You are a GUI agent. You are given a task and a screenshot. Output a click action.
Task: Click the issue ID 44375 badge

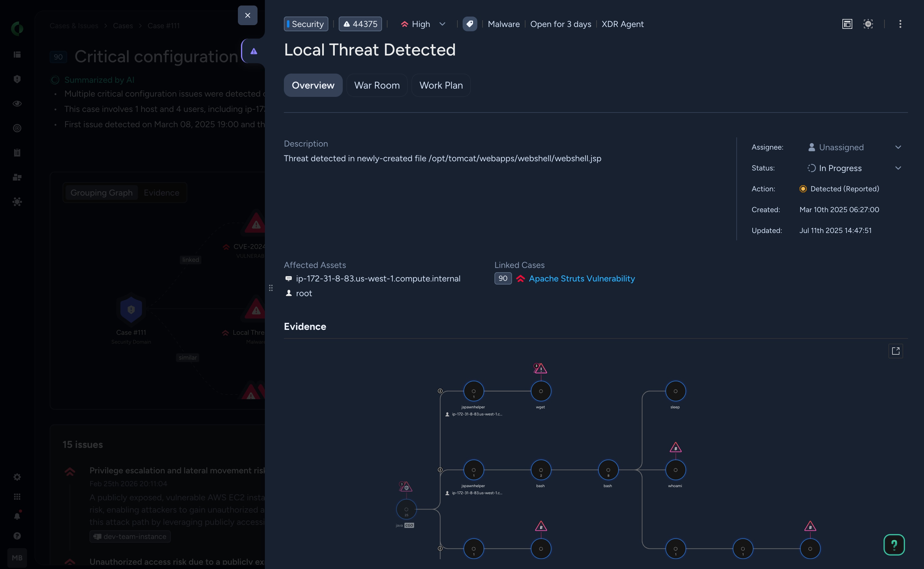(360, 24)
